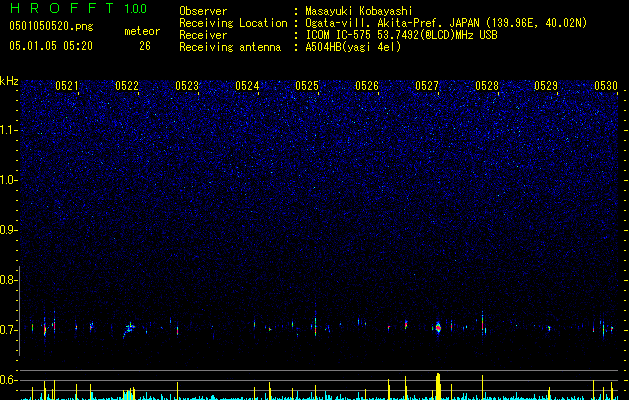This screenshot has width=629, height=400.
Task: Click the tallest yellow intensity bar at 0527
Action: 438,386
